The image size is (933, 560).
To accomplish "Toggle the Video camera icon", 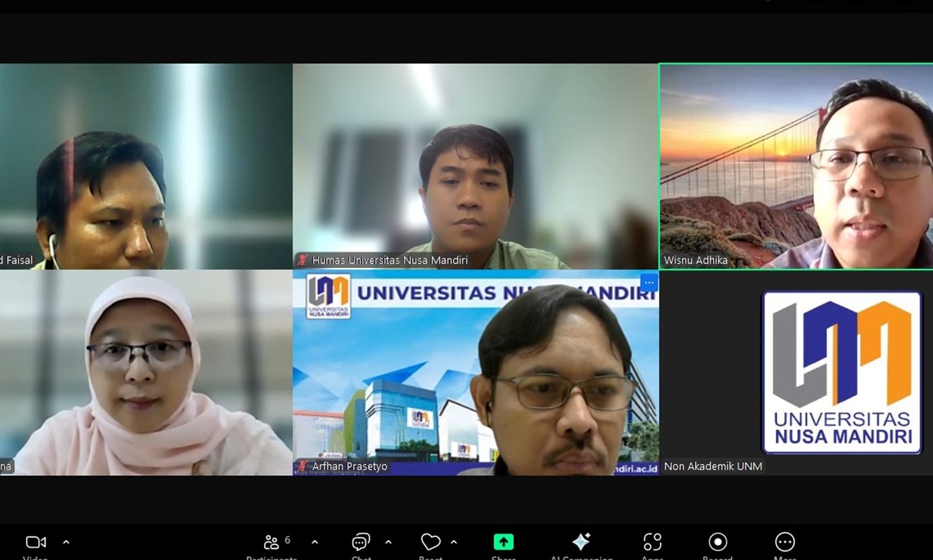I will coord(36,542).
